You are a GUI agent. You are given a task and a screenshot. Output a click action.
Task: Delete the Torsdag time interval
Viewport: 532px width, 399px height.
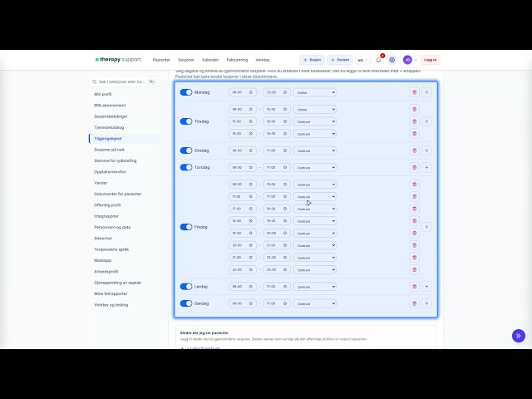414,167
